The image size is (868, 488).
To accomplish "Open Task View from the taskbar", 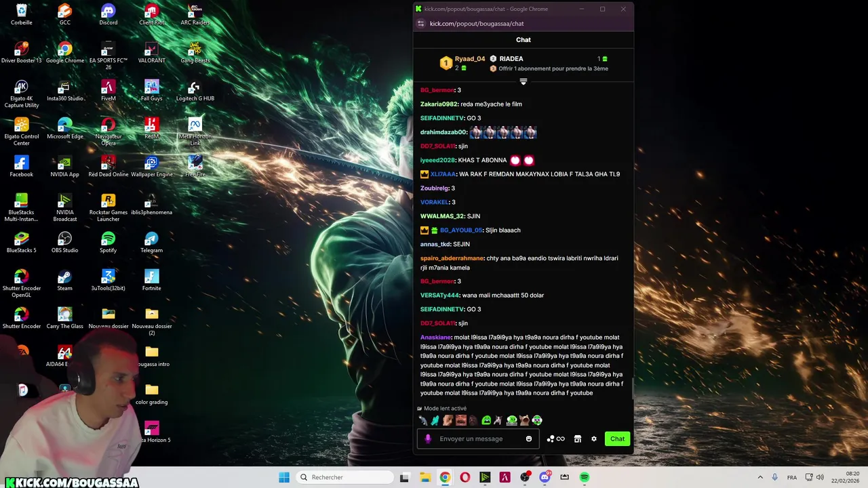I will 404,477.
